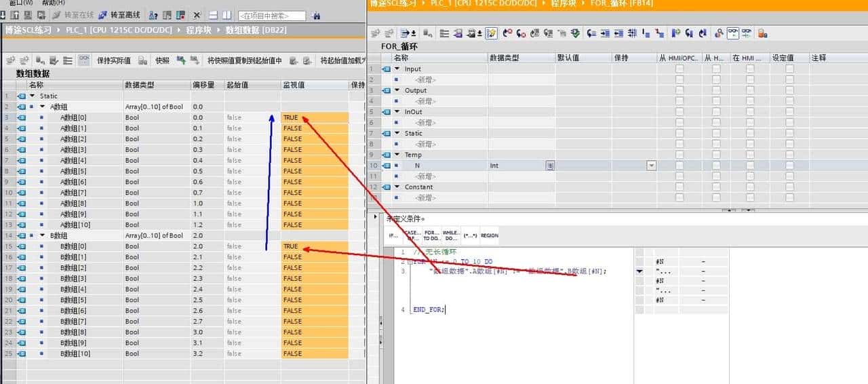This screenshot has height=384, width=868.
Task: Click PLC_1 [CPU 1215C DC/DC/DC] breadcrumb in DB22 window
Action: click(x=119, y=31)
